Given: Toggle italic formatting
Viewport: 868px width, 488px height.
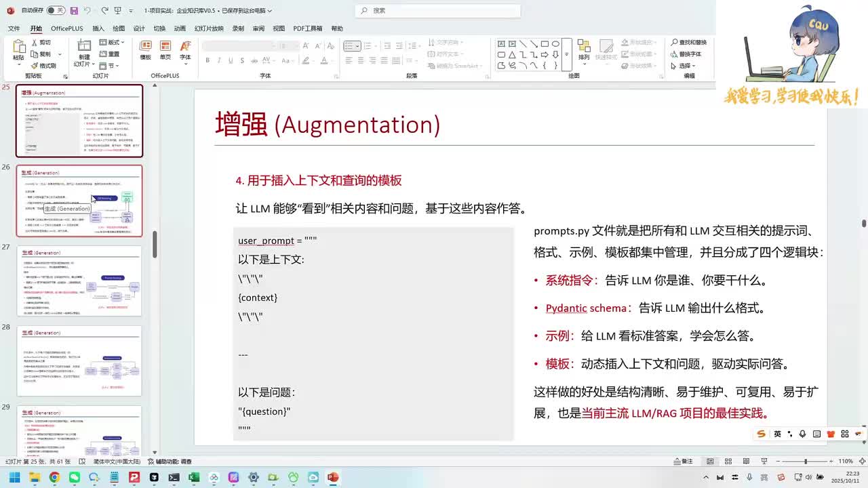Looking at the screenshot, I should coord(219,60).
